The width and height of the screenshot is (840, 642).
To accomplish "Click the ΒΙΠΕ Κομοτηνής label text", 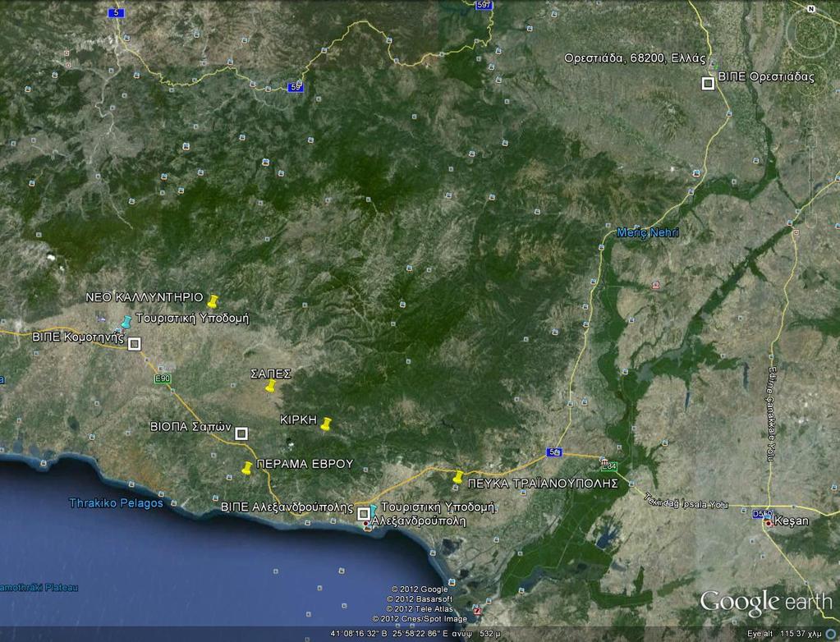I will click(x=78, y=338).
